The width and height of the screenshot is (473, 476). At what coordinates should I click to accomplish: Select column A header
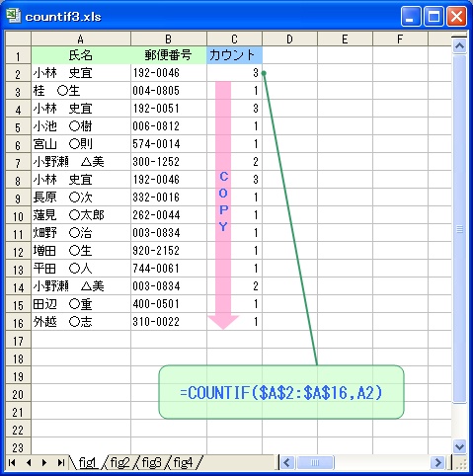tap(81, 39)
